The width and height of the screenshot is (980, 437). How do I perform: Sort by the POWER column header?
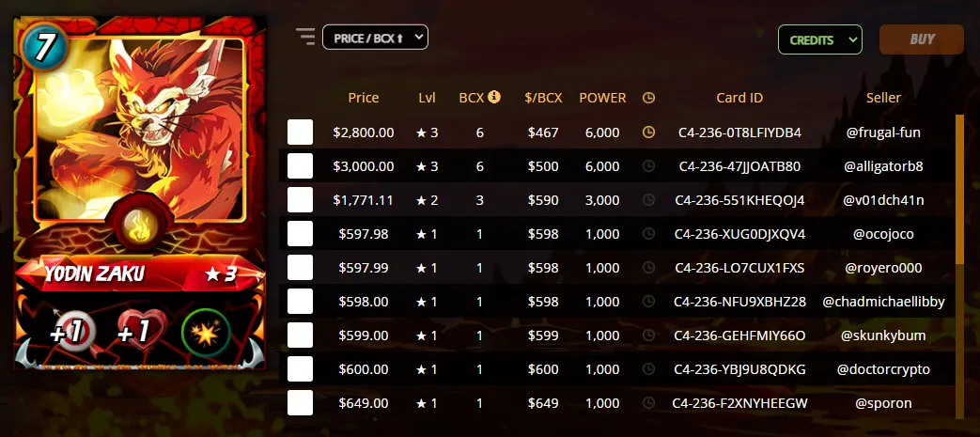click(x=602, y=98)
